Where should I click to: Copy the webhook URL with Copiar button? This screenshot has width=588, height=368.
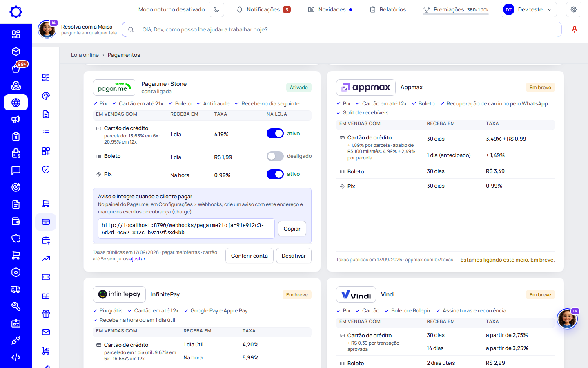coord(292,229)
